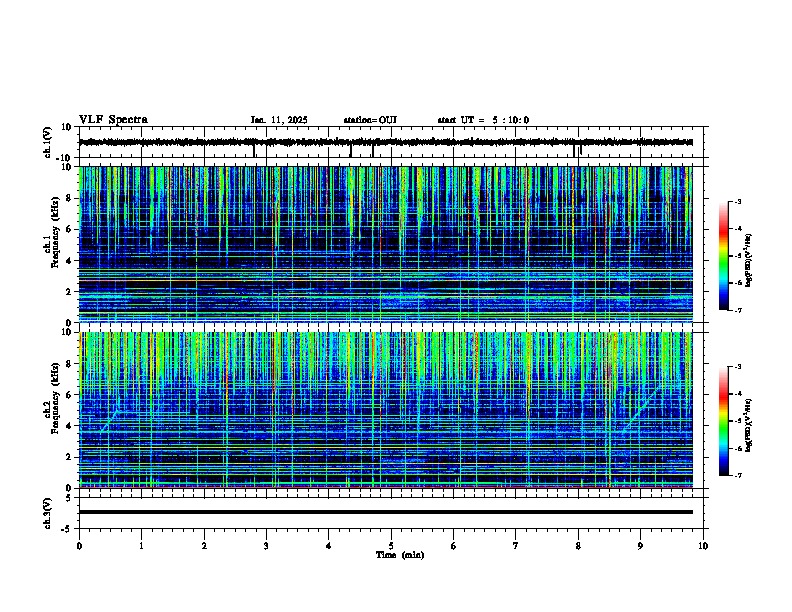Select the date text "Jan. 11, 2025"
This screenshot has width=792, height=612.
pyautogui.click(x=279, y=120)
